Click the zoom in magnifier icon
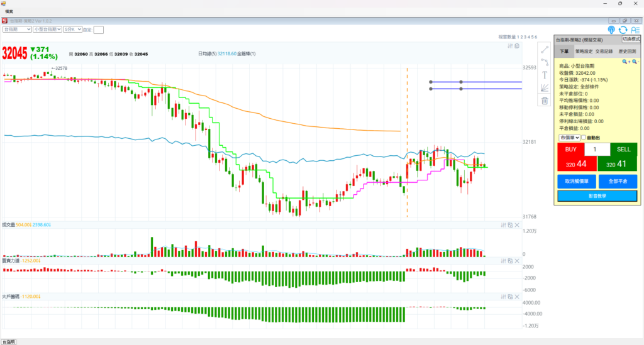The image size is (644, 345). [x=626, y=62]
